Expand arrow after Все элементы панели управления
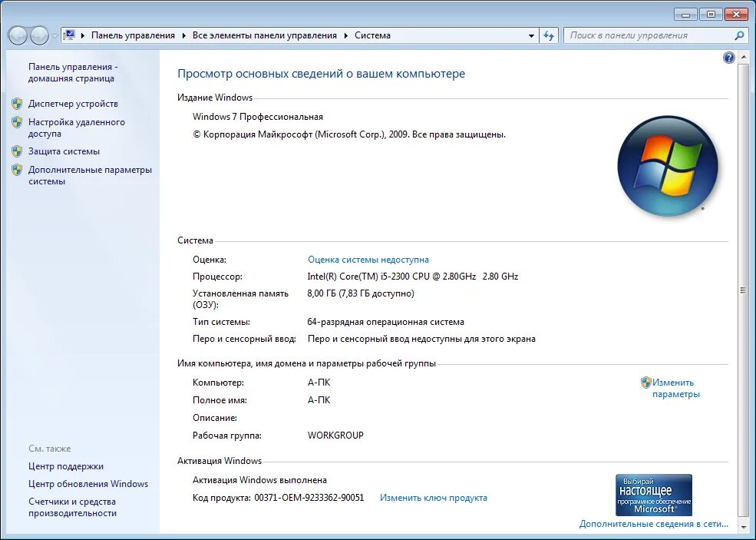 [x=346, y=35]
